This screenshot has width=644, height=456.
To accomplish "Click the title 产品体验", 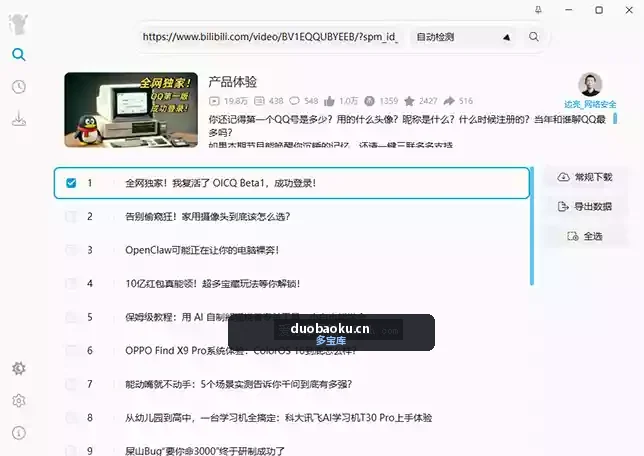I will (232, 82).
